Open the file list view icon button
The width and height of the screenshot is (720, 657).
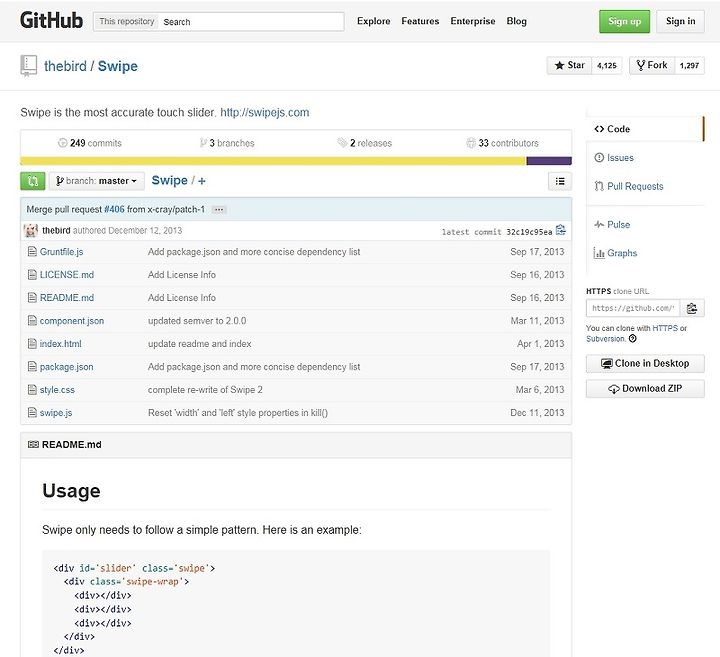[560, 181]
